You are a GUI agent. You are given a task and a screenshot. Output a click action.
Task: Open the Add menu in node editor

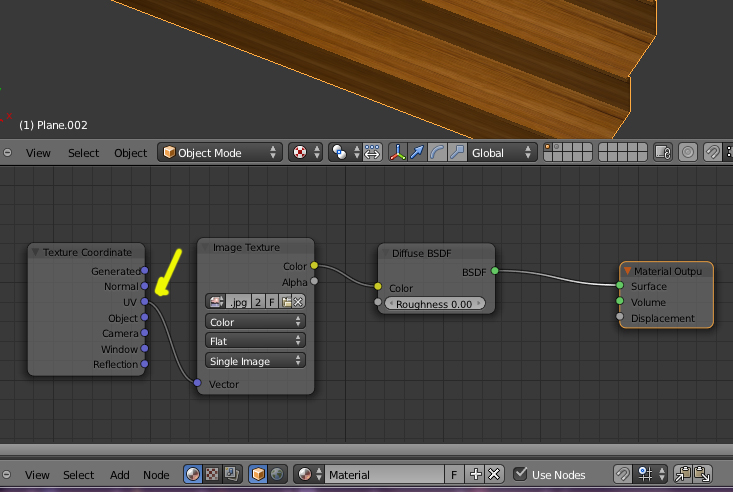pyautogui.click(x=120, y=475)
